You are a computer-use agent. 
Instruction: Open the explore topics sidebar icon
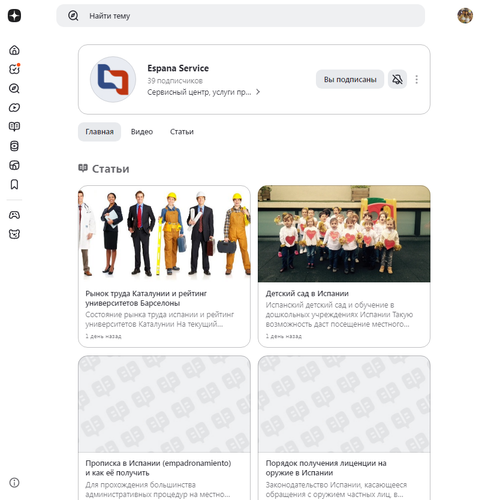(14, 88)
